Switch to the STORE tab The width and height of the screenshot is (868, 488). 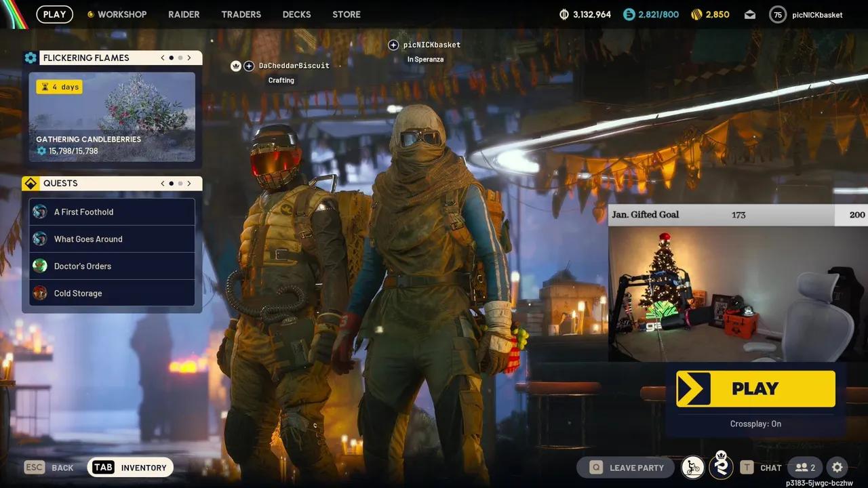[x=346, y=14]
